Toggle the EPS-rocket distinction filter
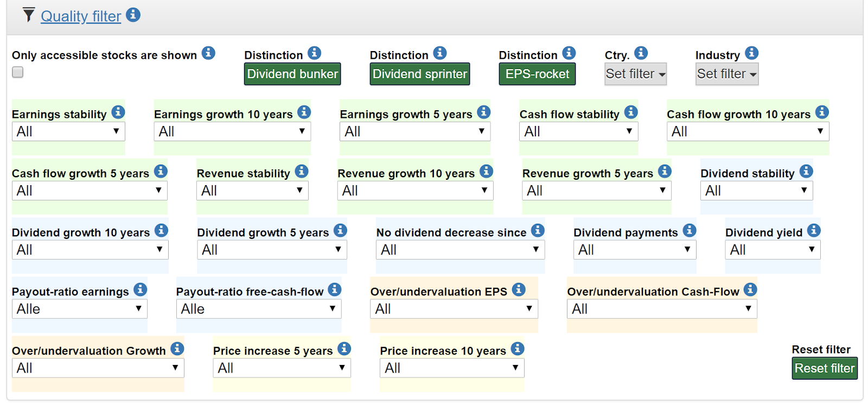This screenshot has height=403, width=868. pyautogui.click(x=537, y=74)
